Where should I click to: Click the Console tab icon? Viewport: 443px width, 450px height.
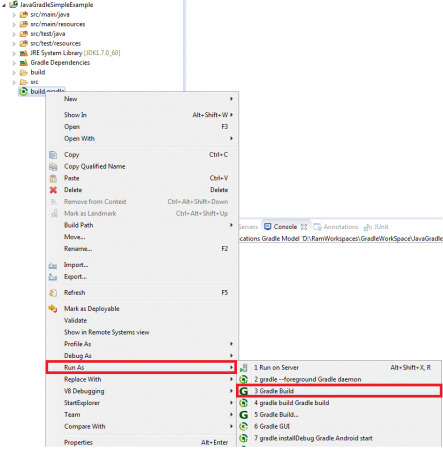(267, 227)
